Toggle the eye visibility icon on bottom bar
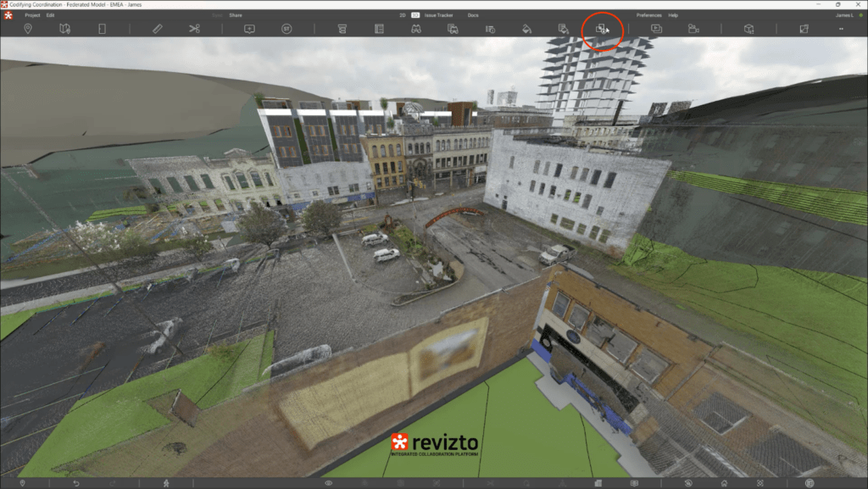Viewport: 868px width, 489px height. pyautogui.click(x=326, y=482)
